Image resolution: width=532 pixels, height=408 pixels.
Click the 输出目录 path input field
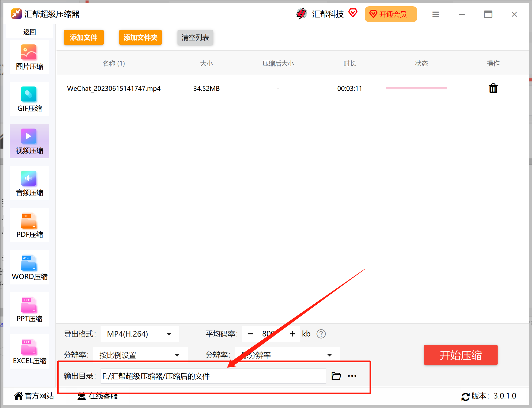(x=213, y=376)
